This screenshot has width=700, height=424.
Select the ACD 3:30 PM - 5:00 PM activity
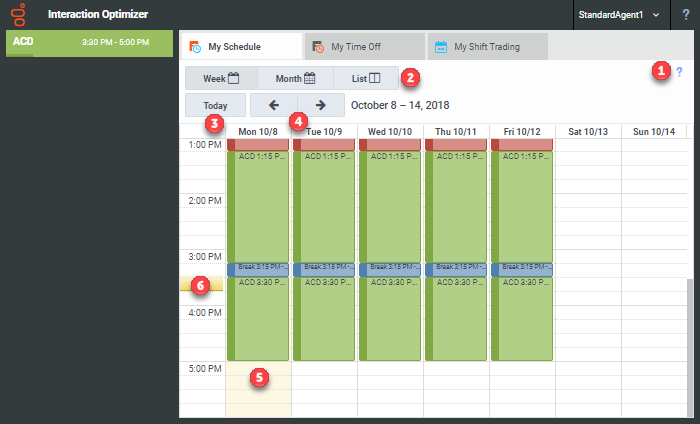click(86, 42)
